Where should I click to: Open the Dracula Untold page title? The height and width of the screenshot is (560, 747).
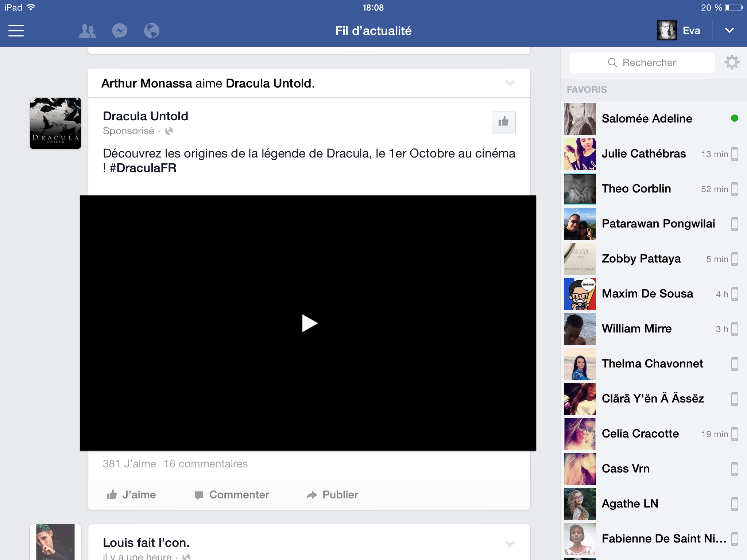coord(146,116)
